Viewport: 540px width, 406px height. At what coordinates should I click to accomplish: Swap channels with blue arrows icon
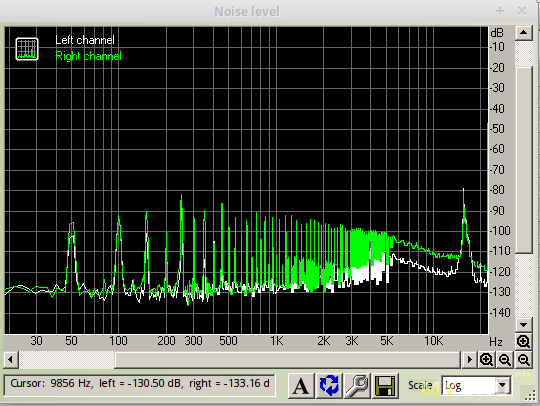329,386
